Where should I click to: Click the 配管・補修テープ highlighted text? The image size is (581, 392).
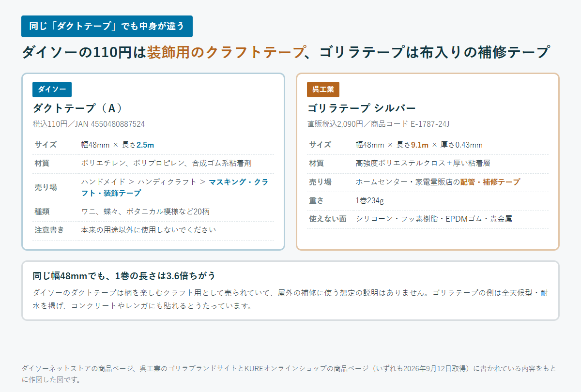pos(490,182)
